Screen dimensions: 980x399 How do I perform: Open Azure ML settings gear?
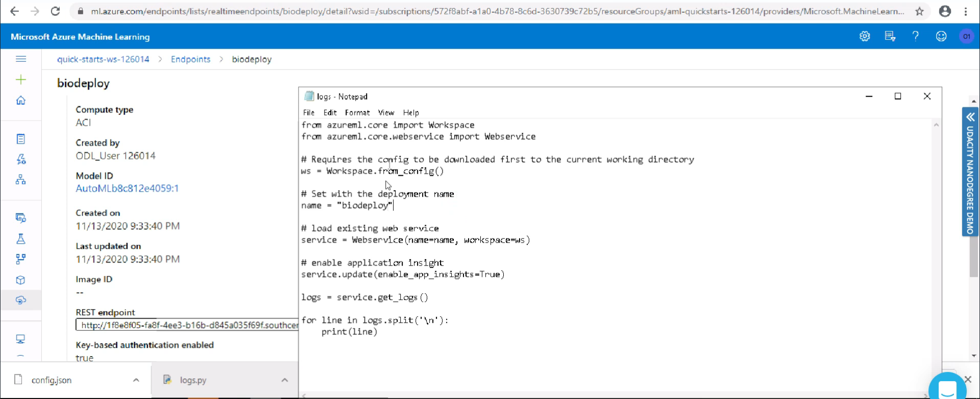tap(865, 36)
